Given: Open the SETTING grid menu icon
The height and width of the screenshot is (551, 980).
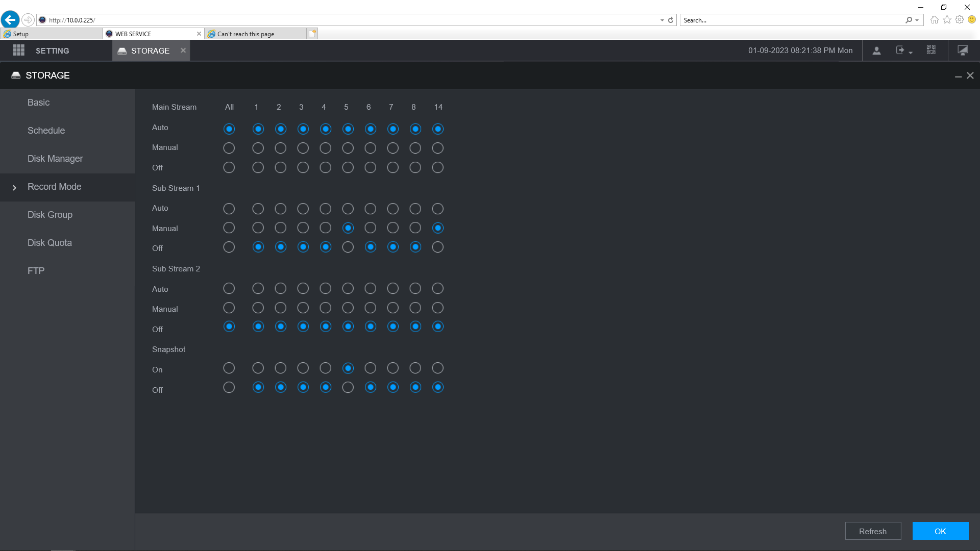Looking at the screenshot, I should click(19, 50).
